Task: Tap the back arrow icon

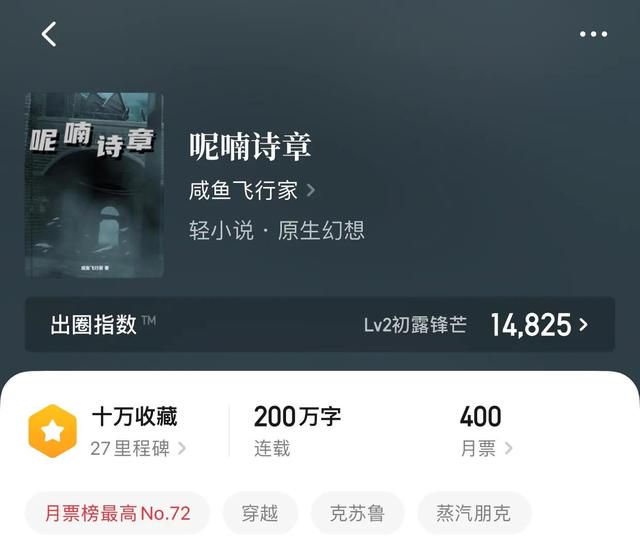Action: click(49, 34)
